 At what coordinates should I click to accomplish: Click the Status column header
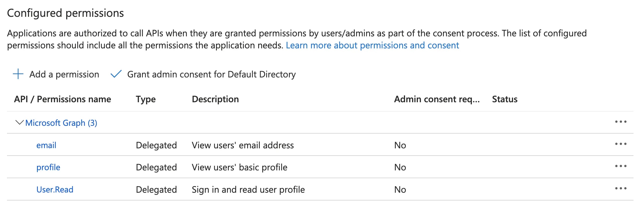(x=504, y=99)
